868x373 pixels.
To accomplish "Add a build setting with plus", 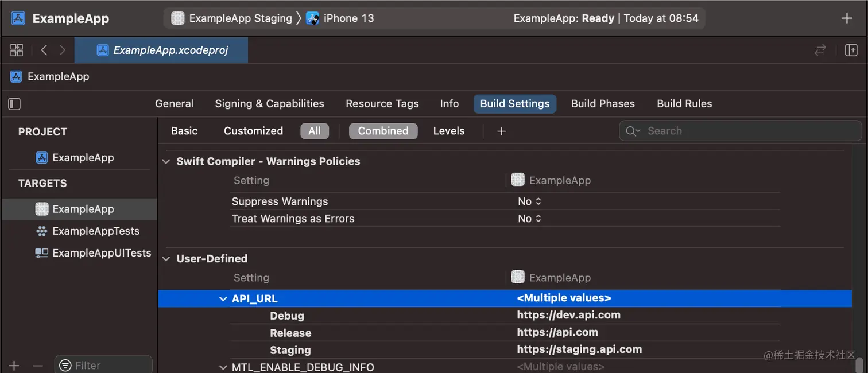I will click(501, 131).
